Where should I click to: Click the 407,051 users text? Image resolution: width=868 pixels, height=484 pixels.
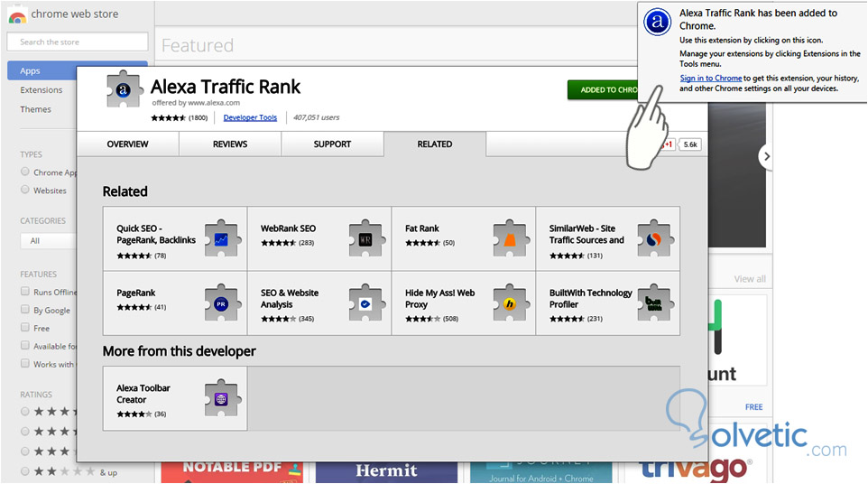pyautogui.click(x=316, y=117)
